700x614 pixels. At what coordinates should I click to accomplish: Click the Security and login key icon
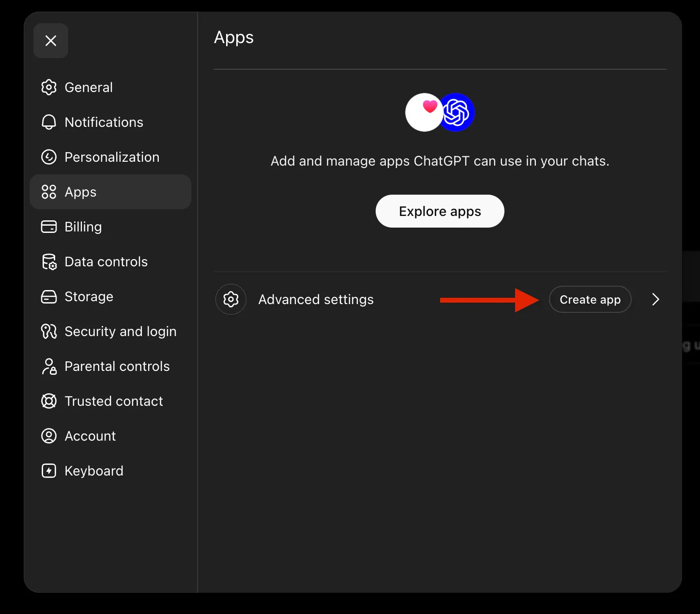click(x=49, y=331)
